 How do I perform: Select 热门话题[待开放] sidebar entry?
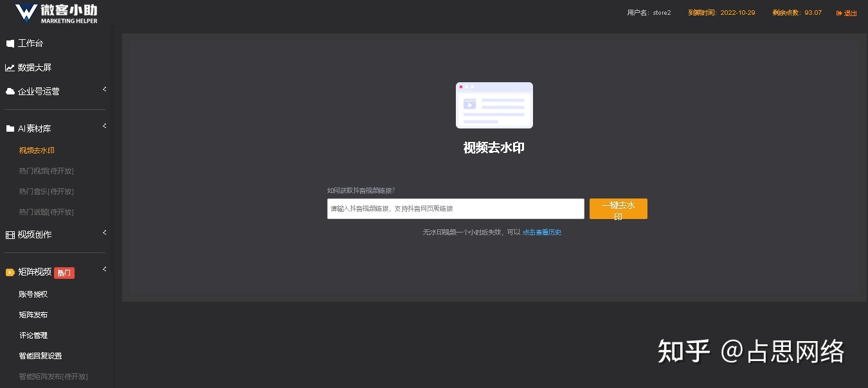(x=46, y=212)
